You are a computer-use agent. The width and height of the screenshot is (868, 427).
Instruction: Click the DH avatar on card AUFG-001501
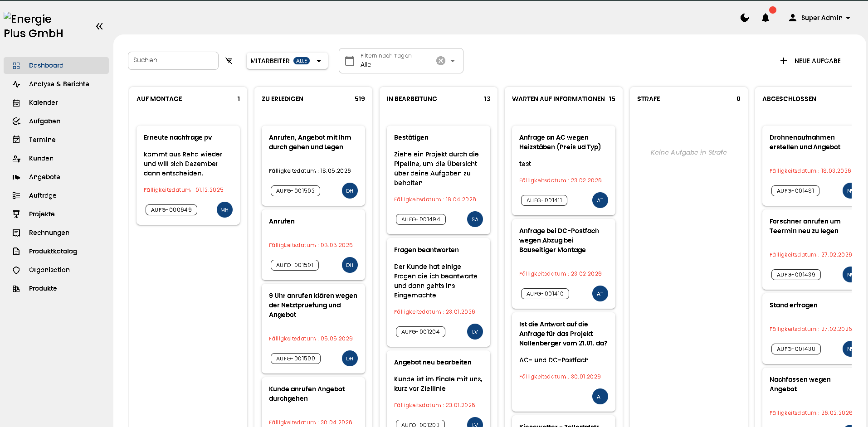(350, 265)
